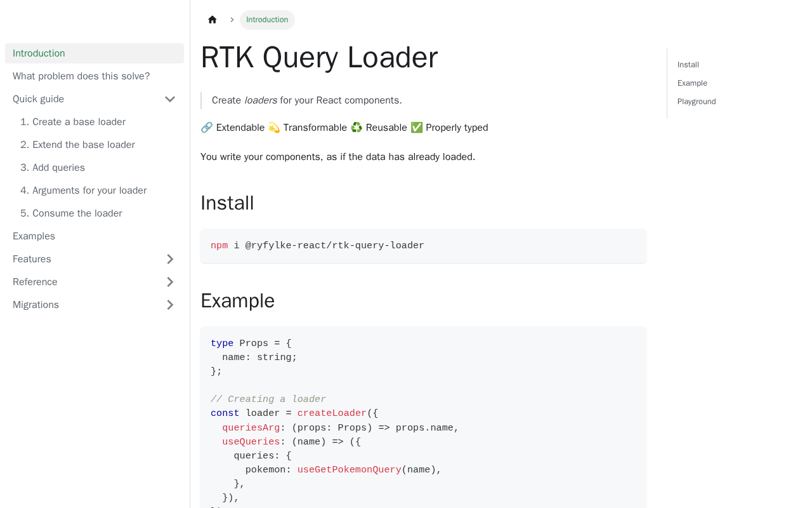Open '2. Extend the base loader'

(98, 145)
